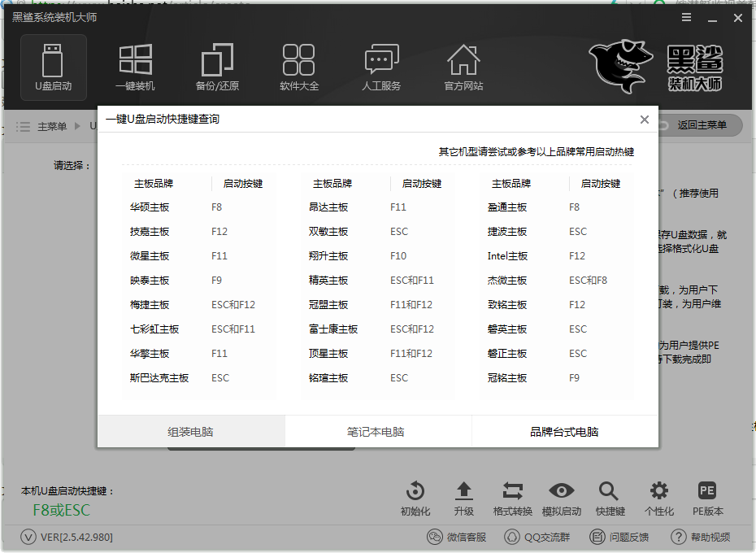Click the 初始化 initialization icon
756x553 pixels.
point(415,499)
